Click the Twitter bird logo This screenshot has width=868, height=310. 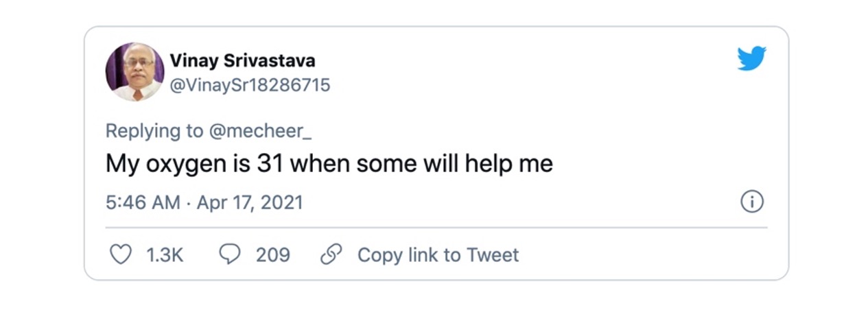click(x=751, y=58)
